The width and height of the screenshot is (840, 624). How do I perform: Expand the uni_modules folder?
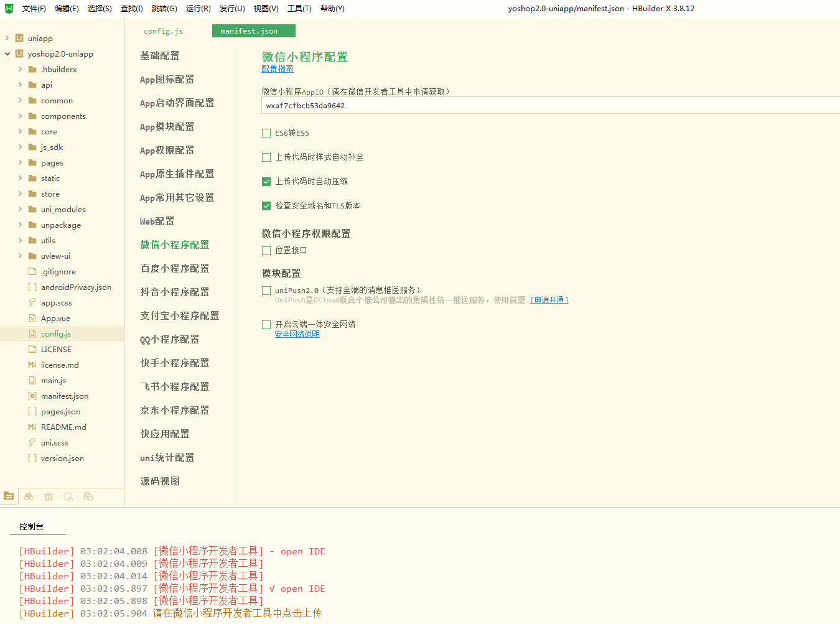(20, 209)
